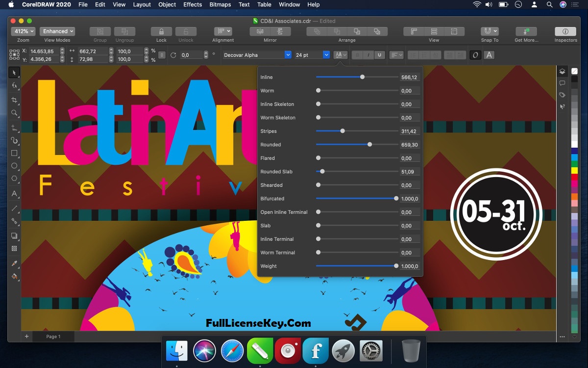Open the File menu
The height and width of the screenshot is (368, 588).
(83, 4)
